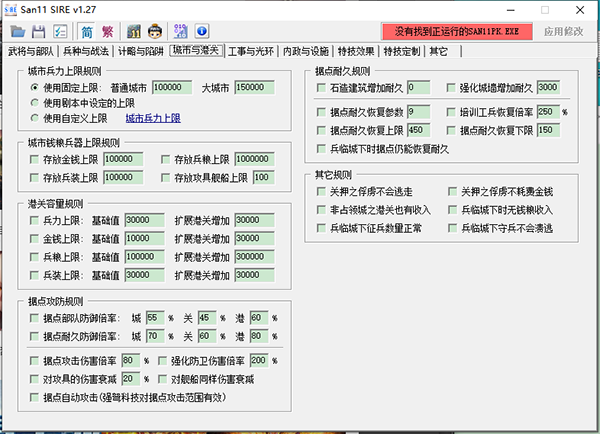600x434 pixels.
Task: Click the SIRE app icon in title bar
Action: pos(11,10)
